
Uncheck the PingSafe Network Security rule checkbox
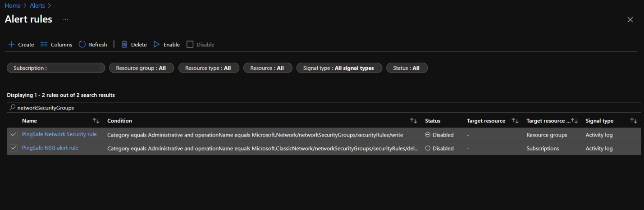tap(14, 135)
